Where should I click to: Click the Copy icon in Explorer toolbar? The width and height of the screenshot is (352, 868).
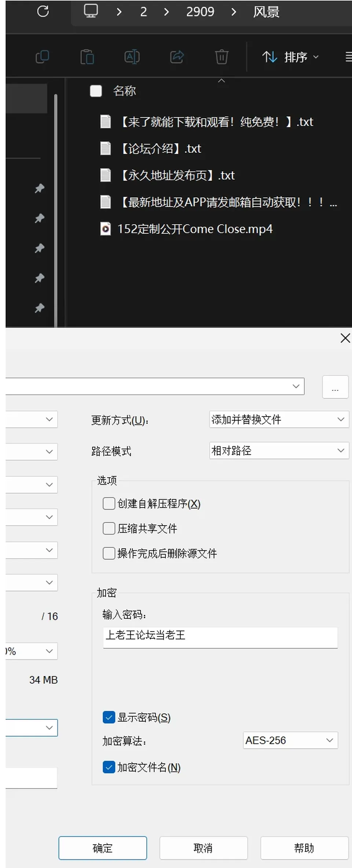(x=42, y=57)
